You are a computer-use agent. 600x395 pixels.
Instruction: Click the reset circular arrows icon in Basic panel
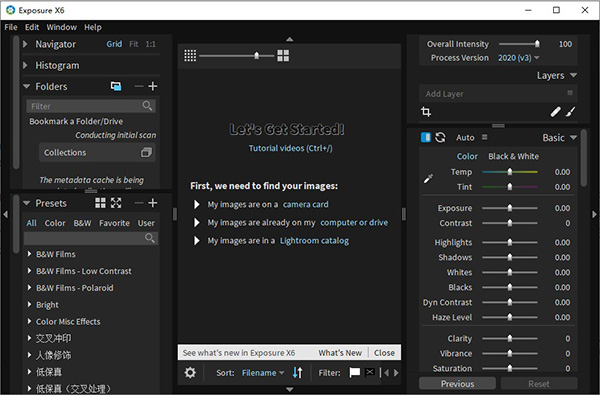pyautogui.click(x=440, y=137)
